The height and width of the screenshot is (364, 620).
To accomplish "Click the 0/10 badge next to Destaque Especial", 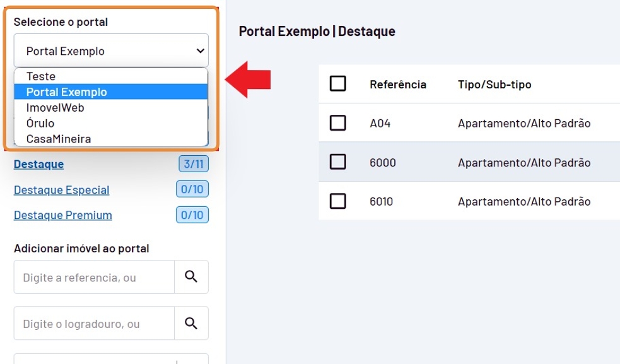I will point(192,189).
